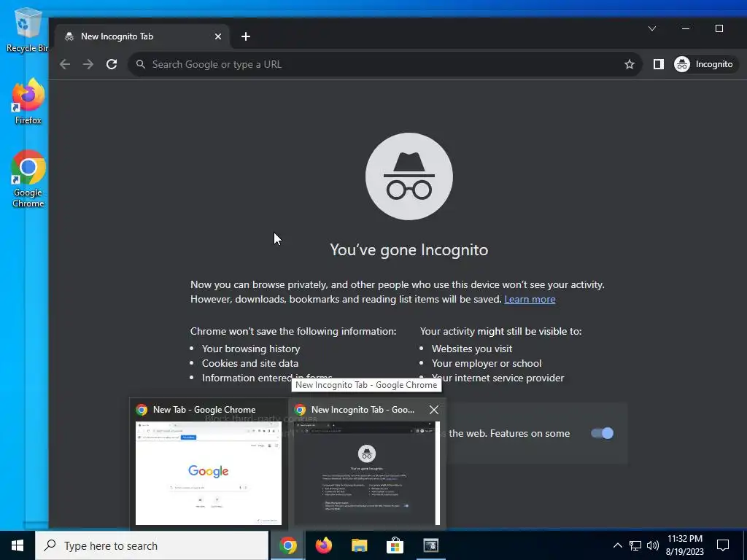Open the Learn more link

click(x=530, y=299)
